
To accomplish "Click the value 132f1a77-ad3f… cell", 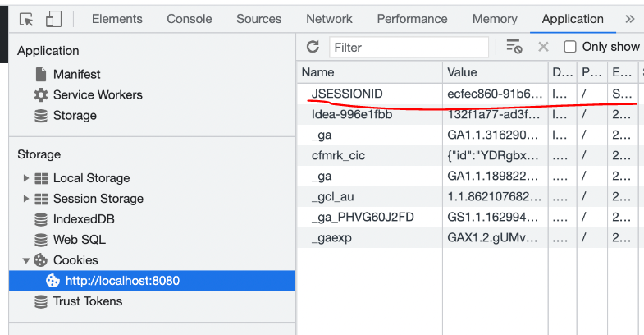I will 495,114.
